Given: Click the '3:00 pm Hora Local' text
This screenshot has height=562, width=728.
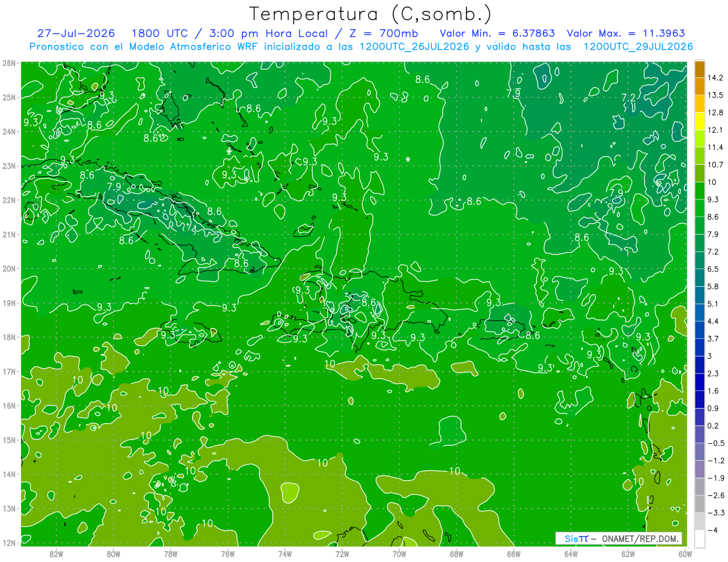Looking at the screenshot, I should 268,33.
